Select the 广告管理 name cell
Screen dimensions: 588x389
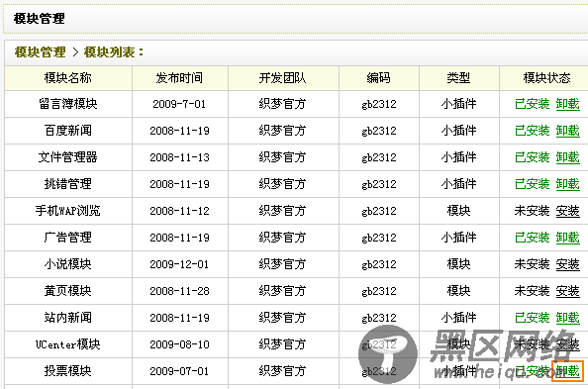coord(68,238)
